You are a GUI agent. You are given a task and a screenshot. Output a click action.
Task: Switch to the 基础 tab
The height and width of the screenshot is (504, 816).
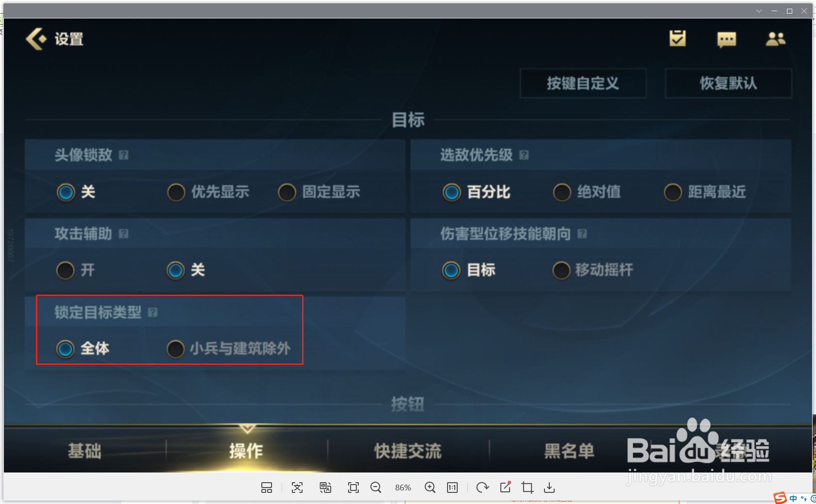(x=85, y=451)
